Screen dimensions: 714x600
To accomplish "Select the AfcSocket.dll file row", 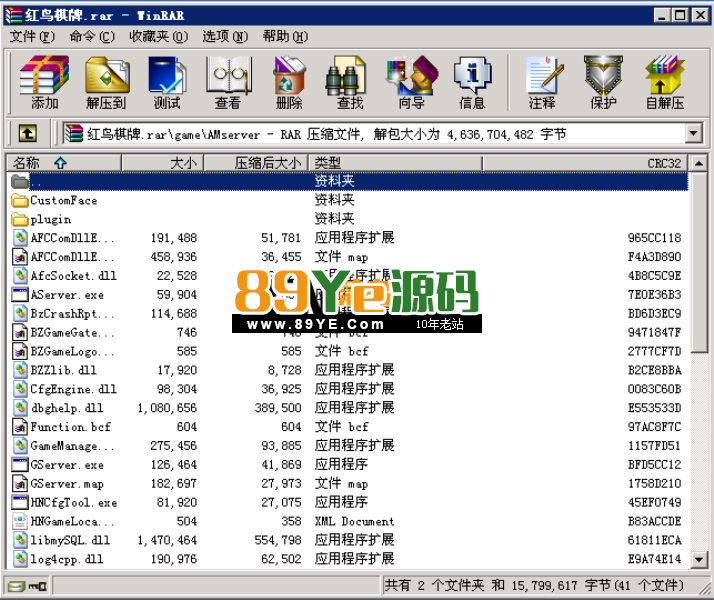I will point(349,276).
